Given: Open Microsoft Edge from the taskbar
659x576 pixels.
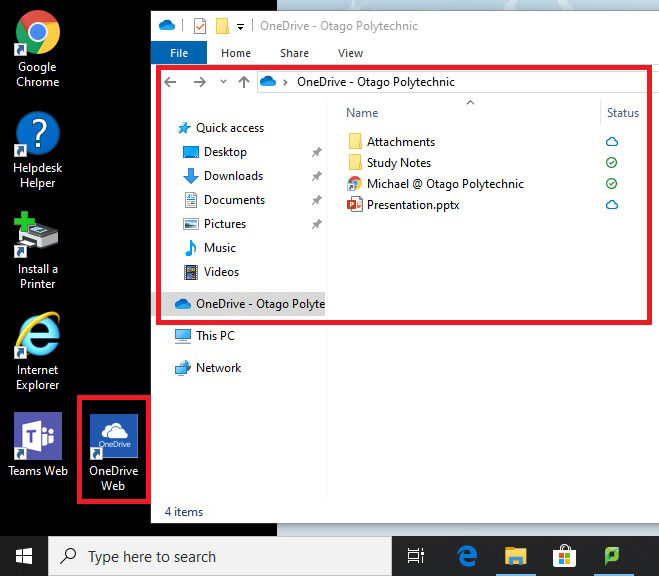Looking at the screenshot, I should [x=467, y=556].
